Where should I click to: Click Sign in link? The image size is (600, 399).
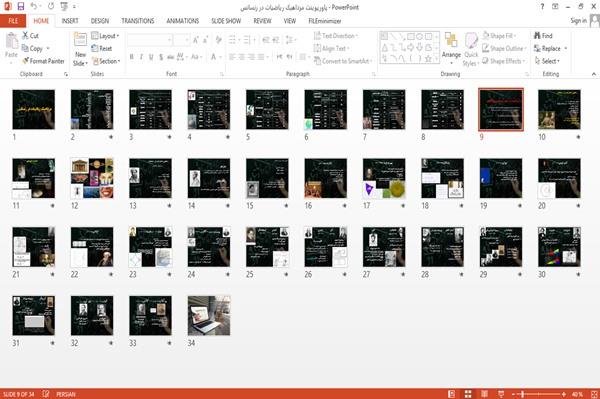point(578,21)
